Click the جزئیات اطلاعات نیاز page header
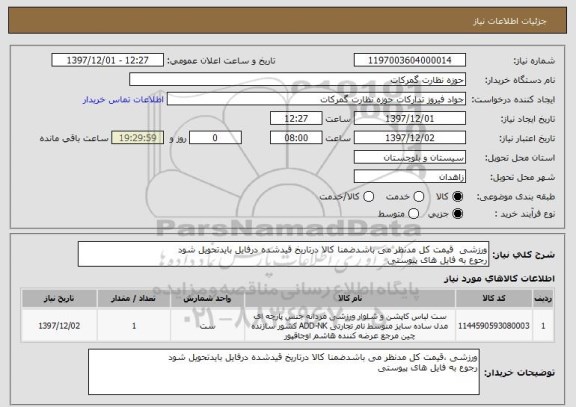The width and height of the screenshot is (576, 407). 510,21
